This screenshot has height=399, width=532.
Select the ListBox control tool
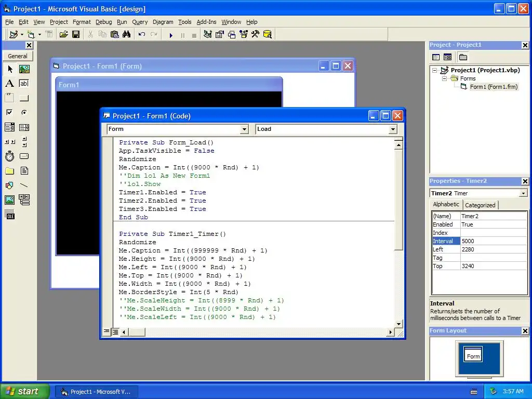coord(24,127)
